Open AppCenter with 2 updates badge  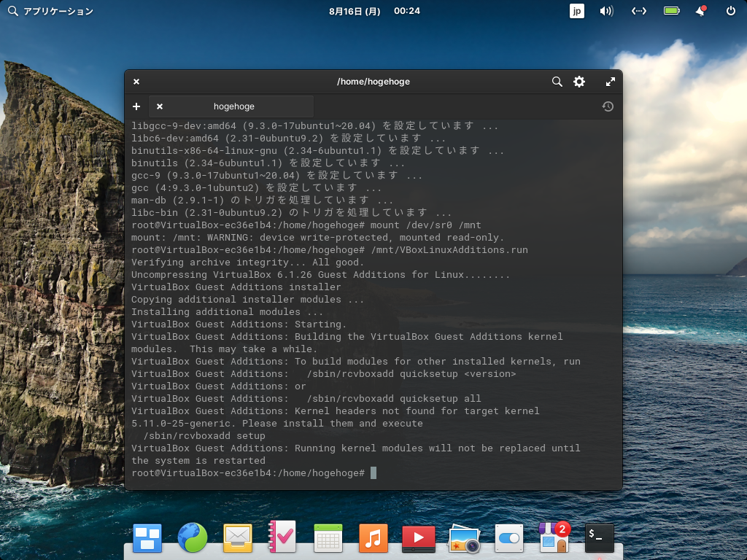554,537
